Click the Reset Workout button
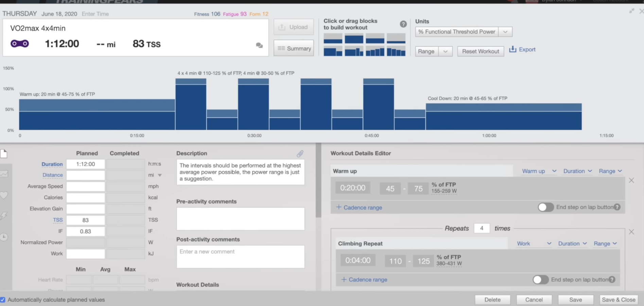 pyautogui.click(x=480, y=51)
